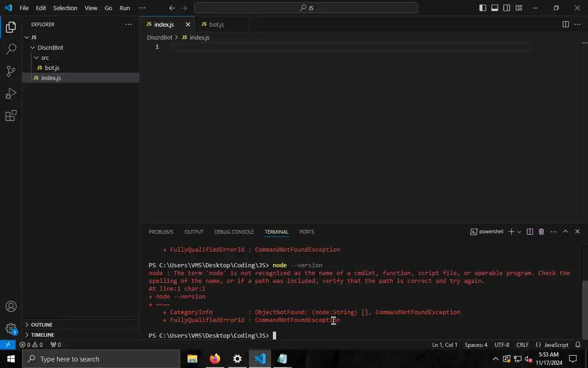This screenshot has width=588, height=368.
Task: Open Run and Debug view
Action: 11,93
